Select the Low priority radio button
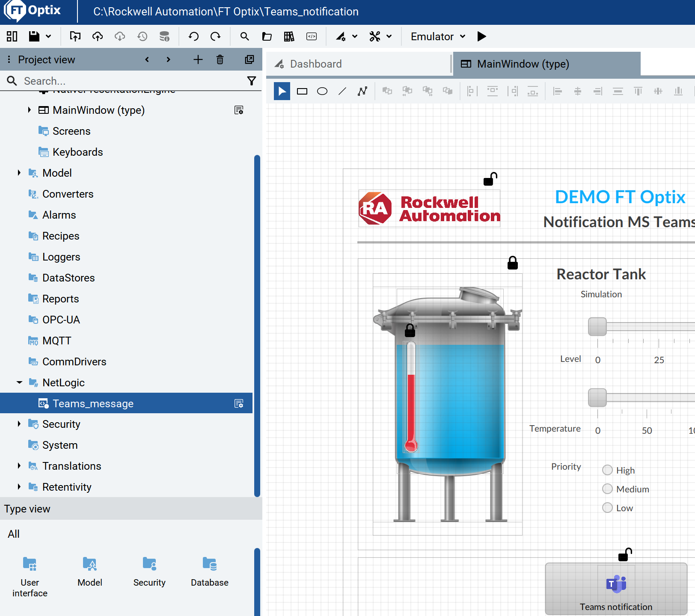Viewport: 695px width, 616px height. [607, 508]
